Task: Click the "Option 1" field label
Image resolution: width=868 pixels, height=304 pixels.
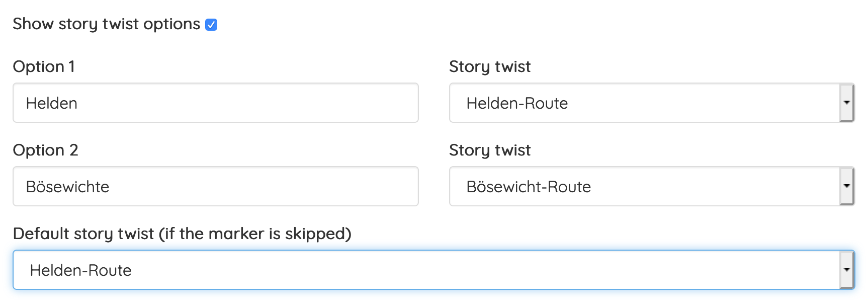Action: (44, 66)
